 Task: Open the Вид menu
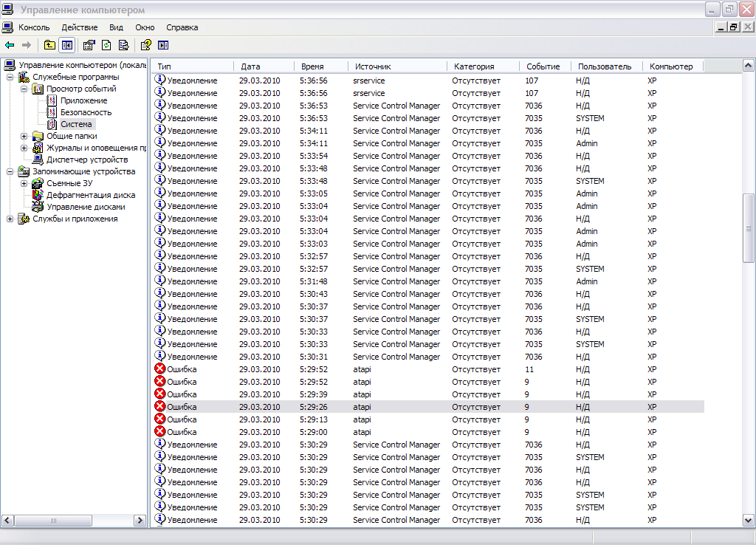pyautogui.click(x=116, y=27)
